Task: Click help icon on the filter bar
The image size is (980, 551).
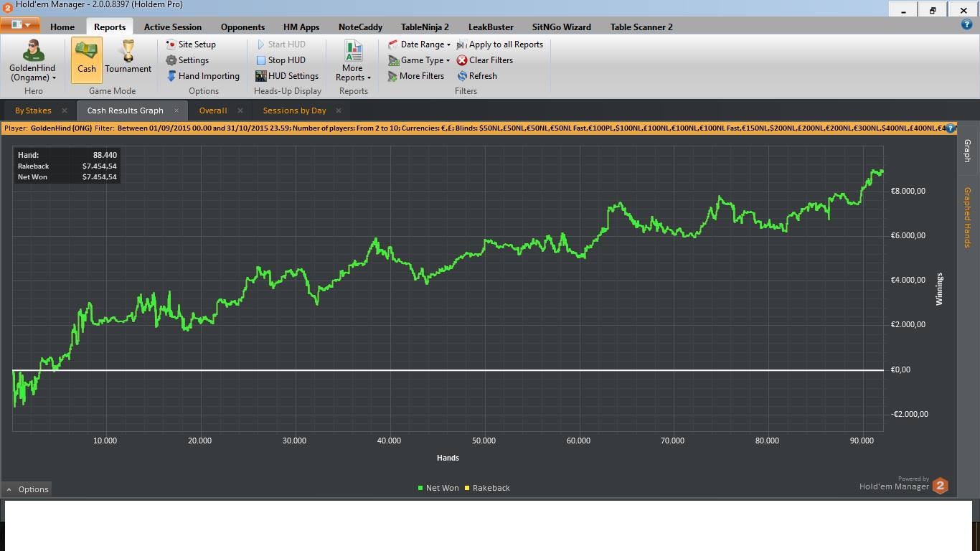Action: click(951, 128)
